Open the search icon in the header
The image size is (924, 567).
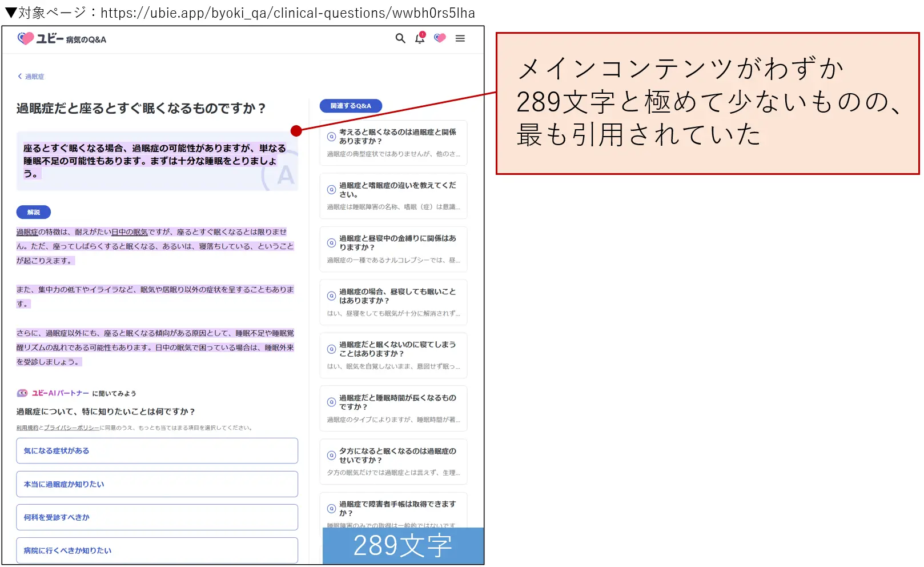click(x=399, y=38)
